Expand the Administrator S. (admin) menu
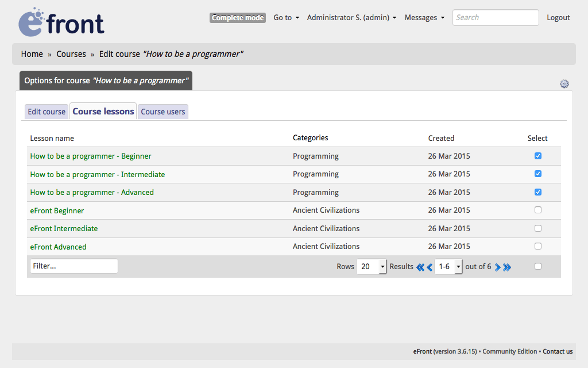The width and height of the screenshot is (588, 368). (351, 18)
